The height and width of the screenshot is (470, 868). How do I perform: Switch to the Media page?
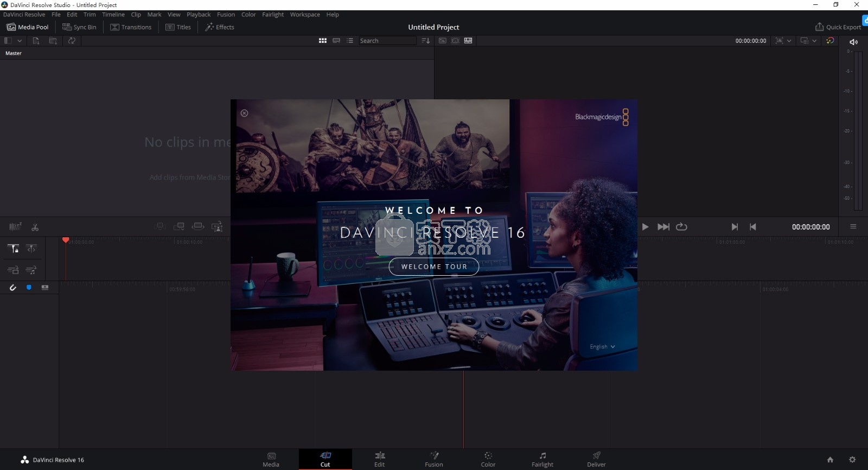tap(271, 460)
